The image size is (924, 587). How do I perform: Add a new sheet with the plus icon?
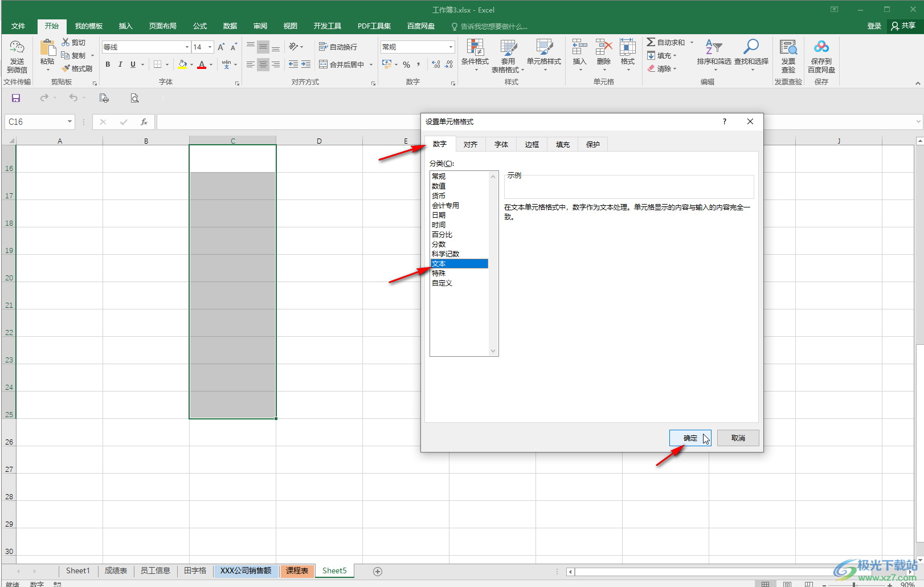pos(377,571)
